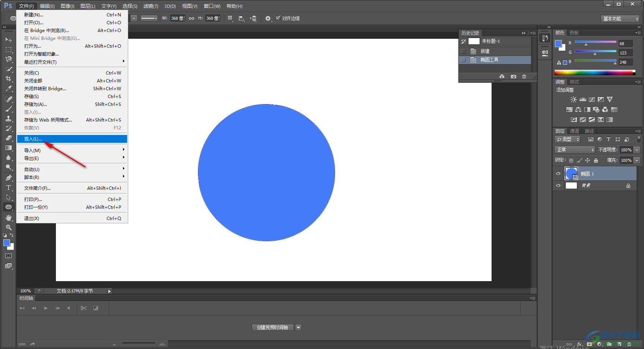Open the 滤镜(T) menu

(151, 6)
